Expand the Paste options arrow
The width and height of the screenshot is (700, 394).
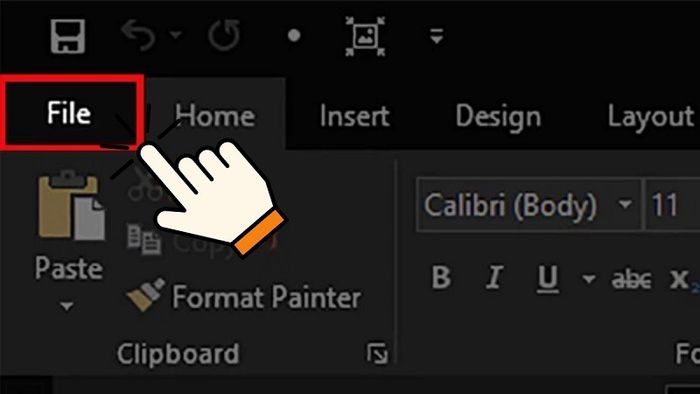[67, 306]
